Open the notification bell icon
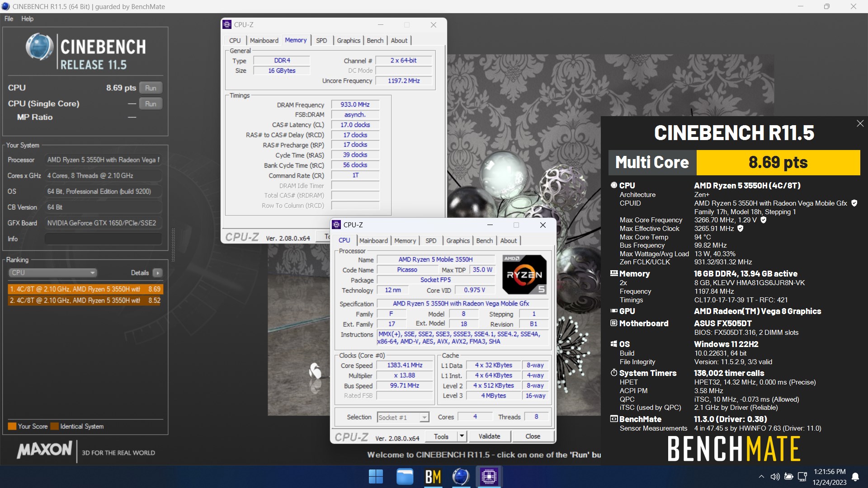This screenshot has width=868, height=488. pyautogui.click(x=855, y=477)
